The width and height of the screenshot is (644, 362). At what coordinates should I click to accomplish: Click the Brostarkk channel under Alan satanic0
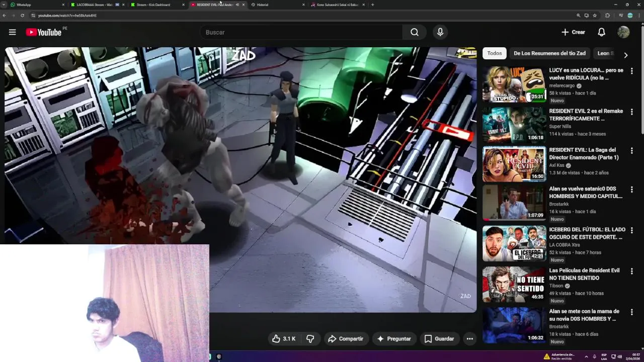559,204
